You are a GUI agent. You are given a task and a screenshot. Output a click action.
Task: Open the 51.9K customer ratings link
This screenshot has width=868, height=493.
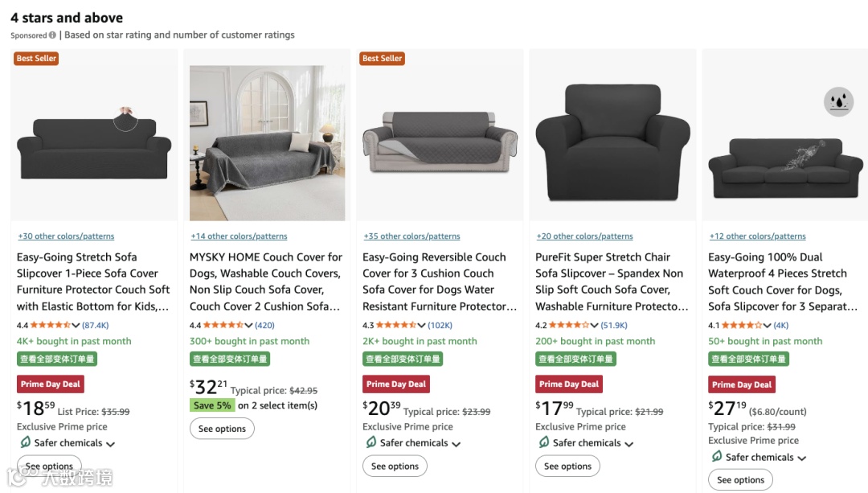614,325
